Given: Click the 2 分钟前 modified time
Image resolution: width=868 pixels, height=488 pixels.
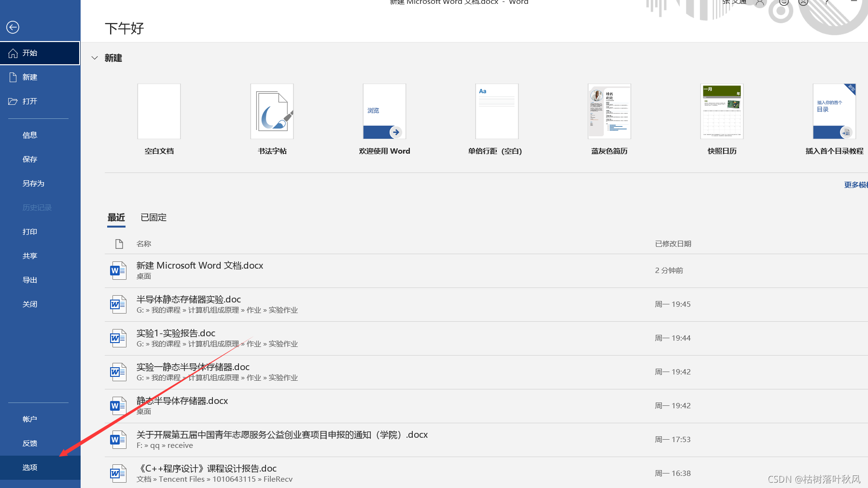Looking at the screenshot, I should click(x=669, y=271).
